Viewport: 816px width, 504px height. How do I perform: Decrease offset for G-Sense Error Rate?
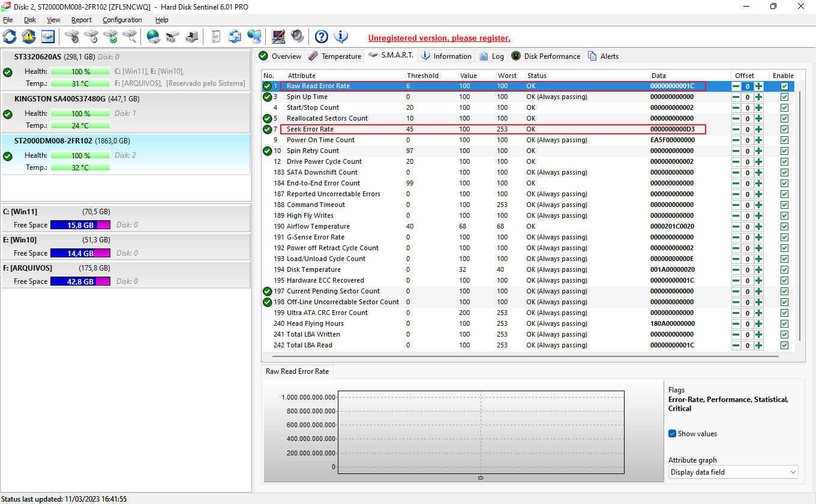[x=736, y=238]
